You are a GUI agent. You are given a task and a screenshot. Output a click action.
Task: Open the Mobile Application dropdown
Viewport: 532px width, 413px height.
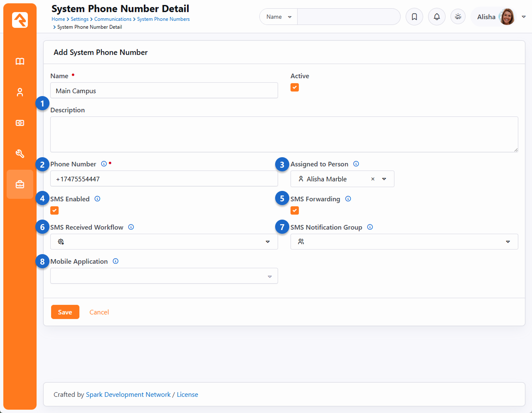click(164, 276)
